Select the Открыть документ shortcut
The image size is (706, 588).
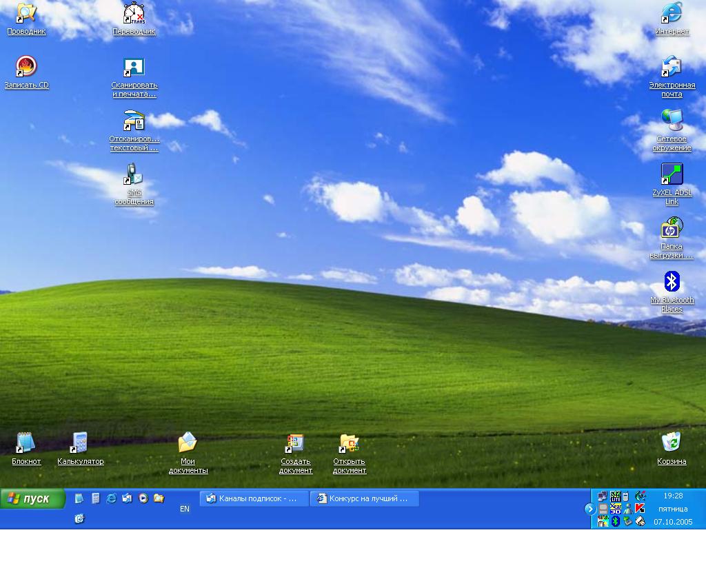349,454
